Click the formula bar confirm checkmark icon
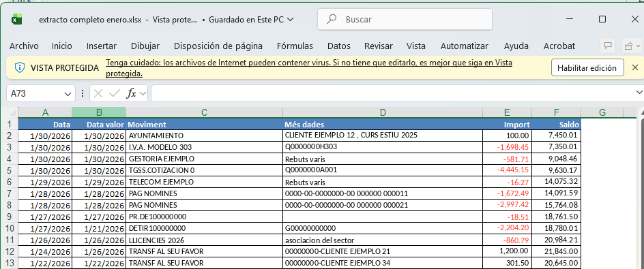Viewport: 644px width, 269px height. (114, 93)
